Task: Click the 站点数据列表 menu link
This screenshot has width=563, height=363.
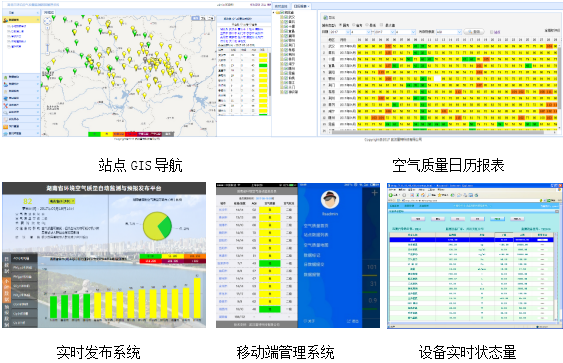Action: [x=316, y=235]
